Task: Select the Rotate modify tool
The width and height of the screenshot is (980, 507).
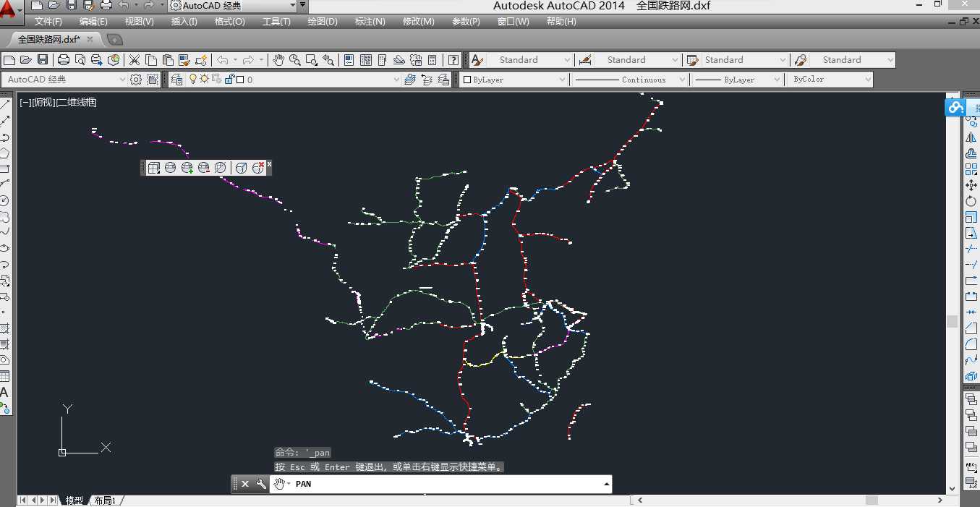Action: [x=971, y=201]
